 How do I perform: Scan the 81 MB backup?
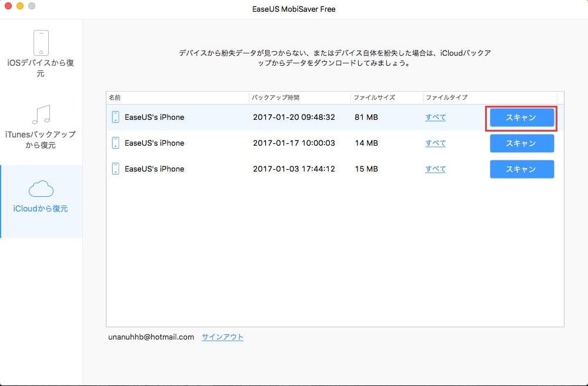(522, 118)
